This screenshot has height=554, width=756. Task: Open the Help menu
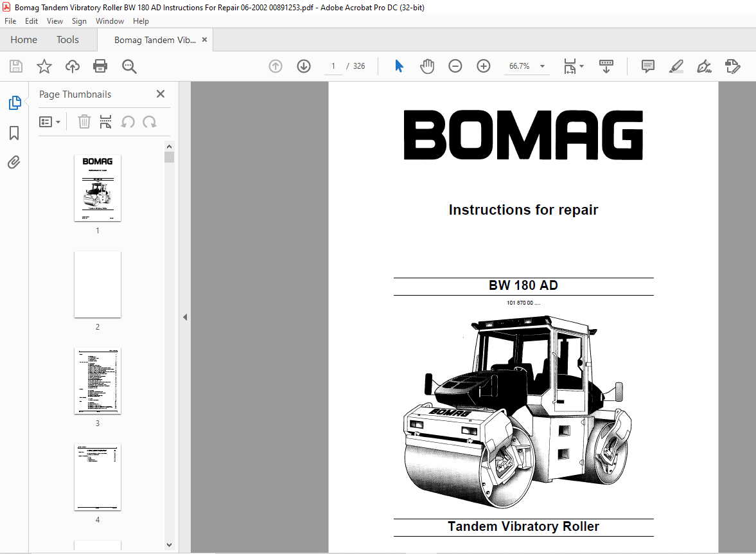tap(141, 21)
